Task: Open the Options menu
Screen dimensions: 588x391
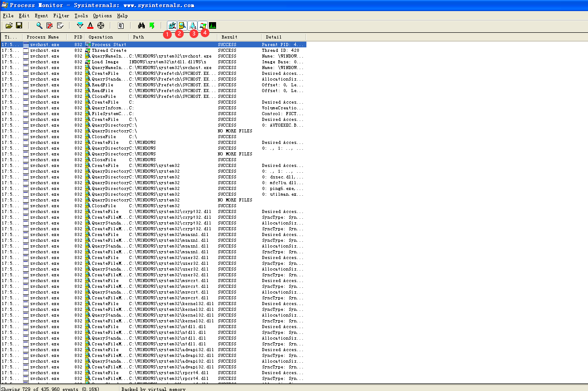Action: [x=102, y=15]
